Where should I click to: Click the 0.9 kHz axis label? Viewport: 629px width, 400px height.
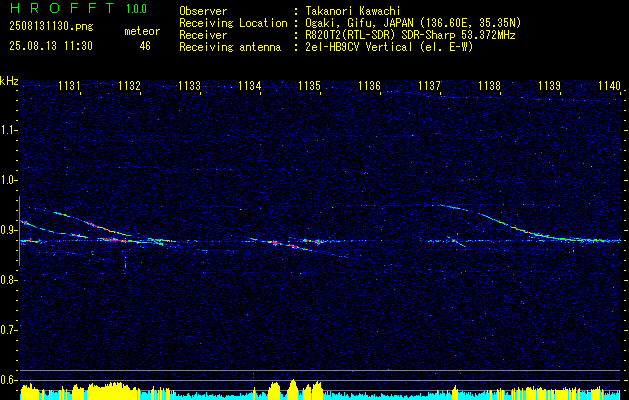tap(8, 230)
